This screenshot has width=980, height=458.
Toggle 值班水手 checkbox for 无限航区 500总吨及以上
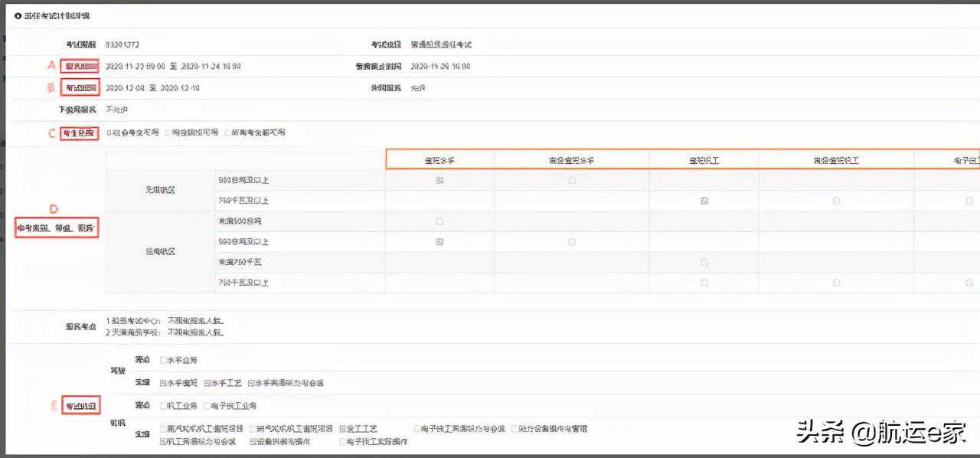point(439,181)
